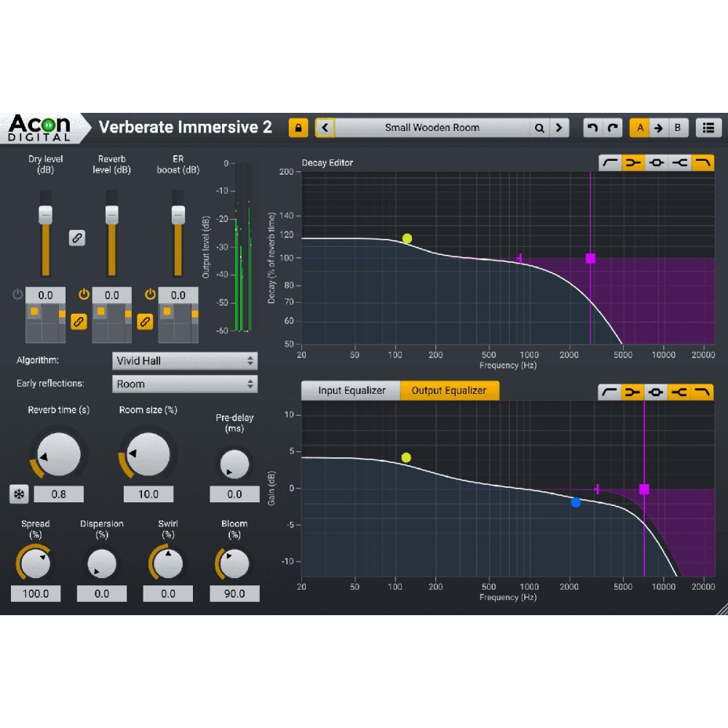Click the Bloom value field 90.0

pos(234,594)
